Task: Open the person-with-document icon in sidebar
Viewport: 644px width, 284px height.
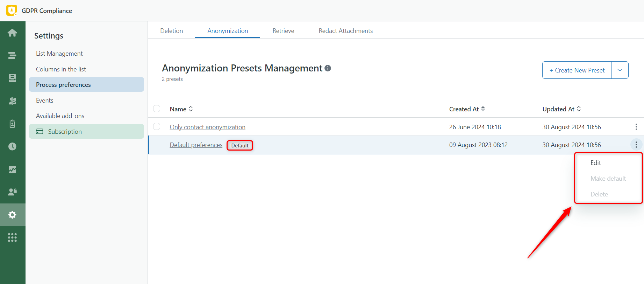Action: point(12,101)
